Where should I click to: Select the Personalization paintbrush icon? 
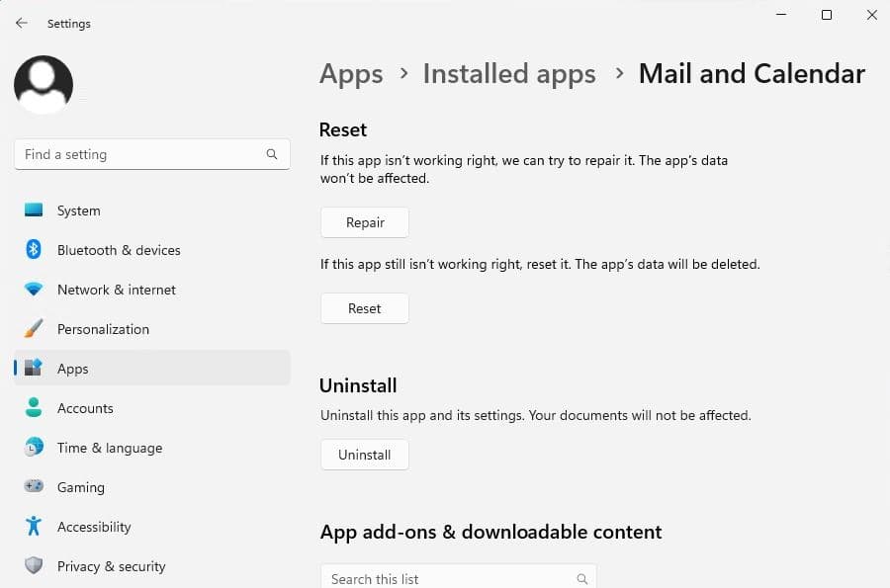34,328
